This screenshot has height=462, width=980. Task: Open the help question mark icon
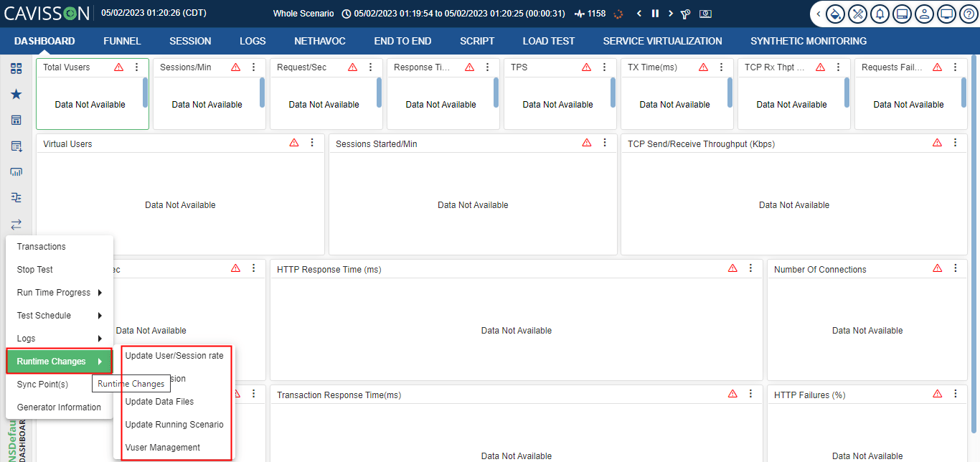coord(968,14)
